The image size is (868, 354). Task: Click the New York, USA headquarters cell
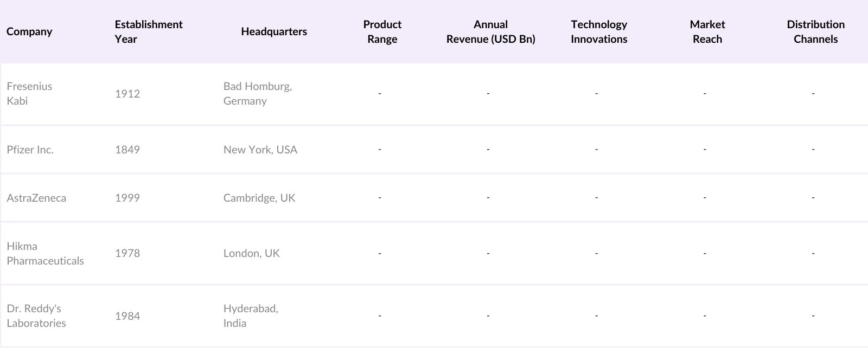[x=260, y=150]
